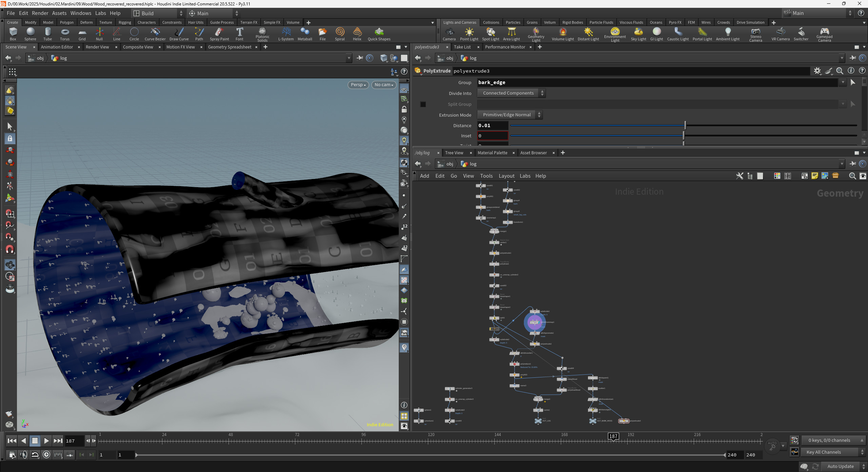Add a Switcher from the shelf
This screenshot has height=472, width=868.
pyautogui.click(x=801, y=34)
